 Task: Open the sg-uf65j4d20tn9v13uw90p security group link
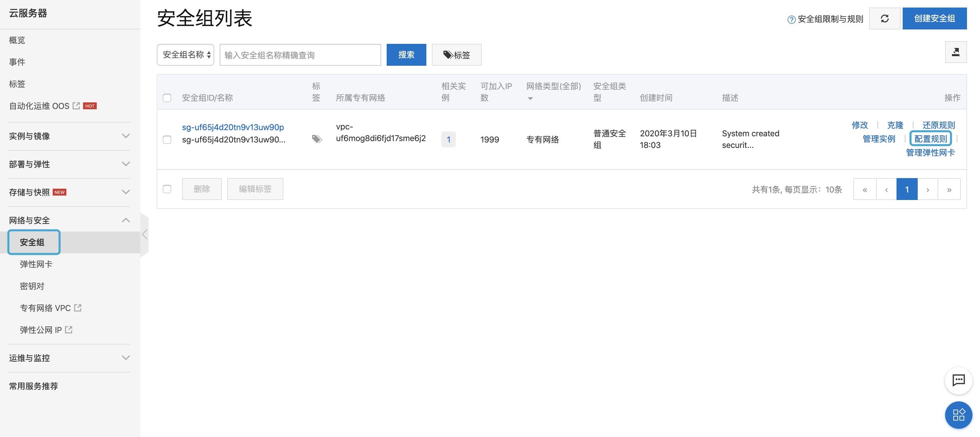pyautogui.click(x=233, y=127)
